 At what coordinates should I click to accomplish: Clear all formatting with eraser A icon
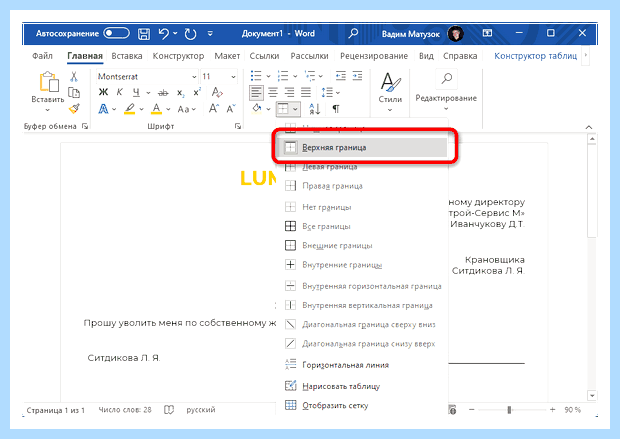(x=217, y=92)
